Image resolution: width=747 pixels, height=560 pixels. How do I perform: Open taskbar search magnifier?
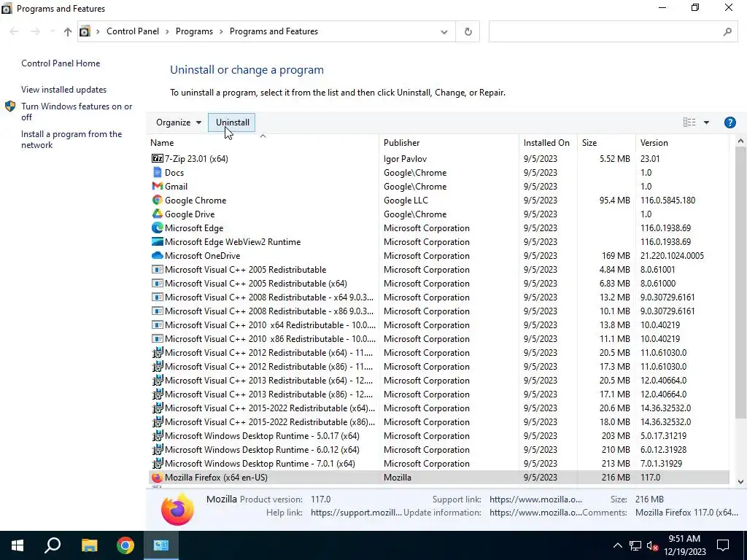(x=53, y=545)
